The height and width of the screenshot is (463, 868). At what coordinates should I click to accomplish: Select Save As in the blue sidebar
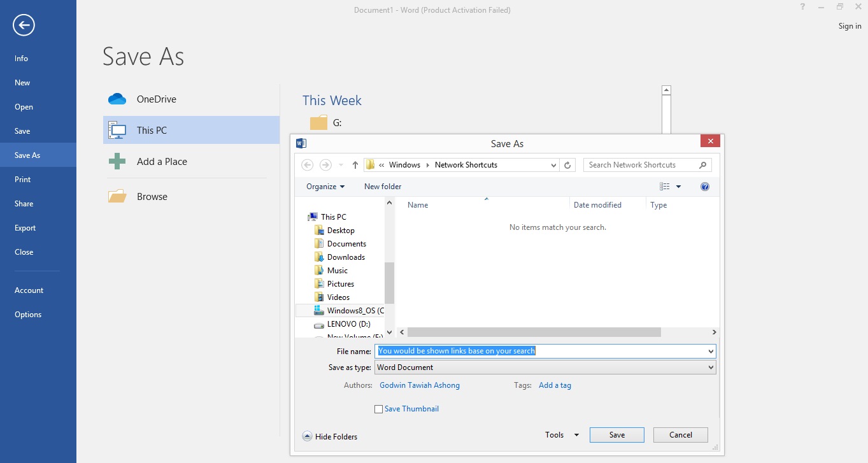click(x=38, y=155)
